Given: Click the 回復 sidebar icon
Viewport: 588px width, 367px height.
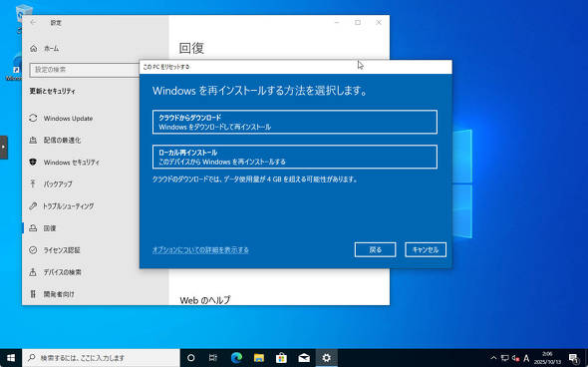Looking at the screenshot, I should point(33,228).
